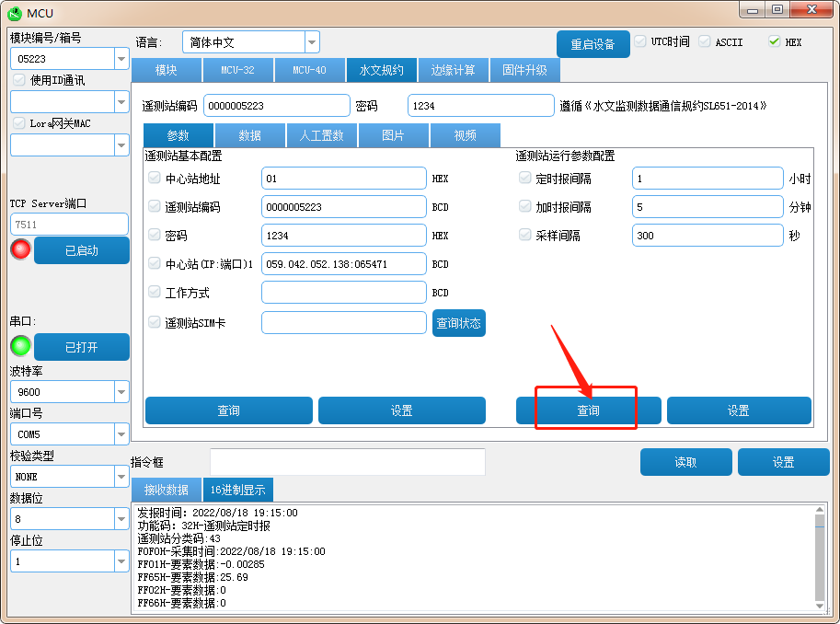Image resolution: width=840 pixels, height=624 pixels.
Task: Check the 中心站地址 checkbox
Action: 155,179
